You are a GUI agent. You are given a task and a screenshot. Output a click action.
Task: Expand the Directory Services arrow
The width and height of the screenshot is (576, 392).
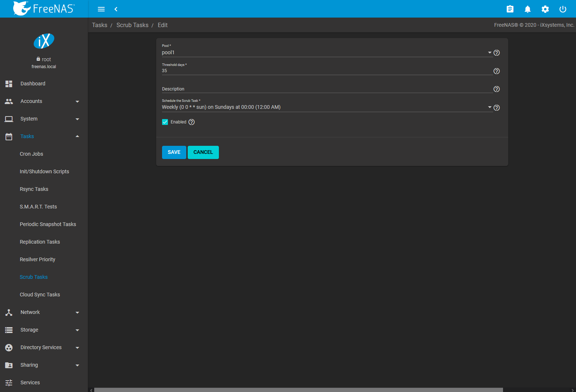[x=77, y=348]
